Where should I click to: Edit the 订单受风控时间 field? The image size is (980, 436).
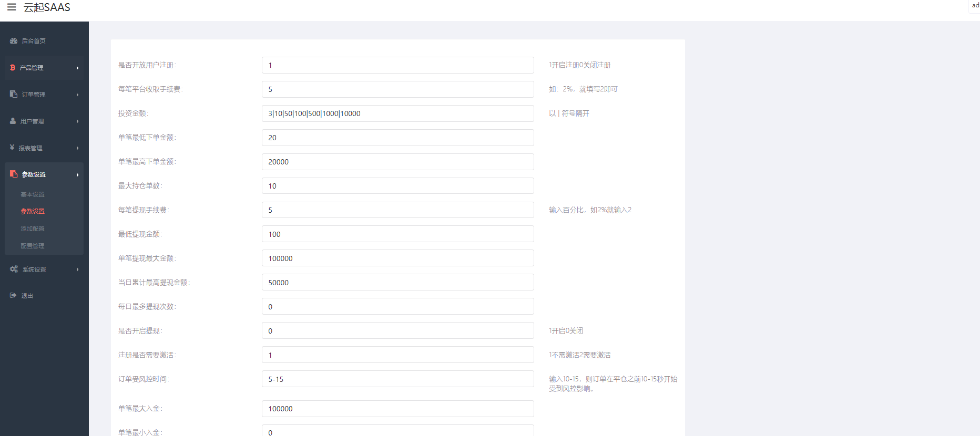click(397, 379)
